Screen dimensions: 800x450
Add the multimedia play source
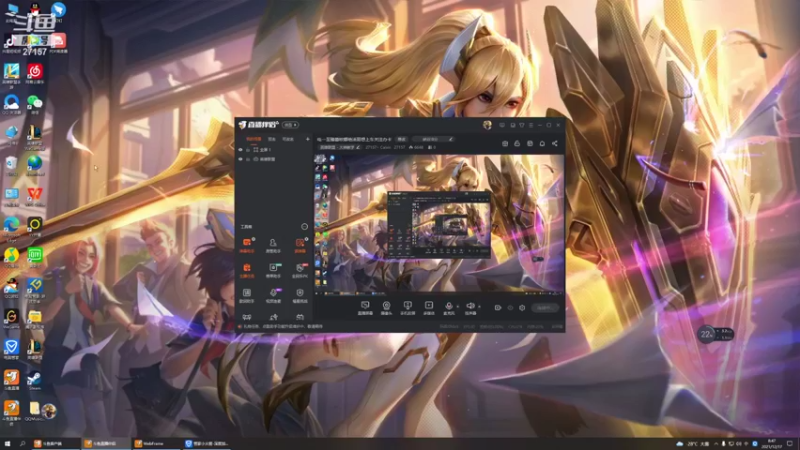click(429, 308)
